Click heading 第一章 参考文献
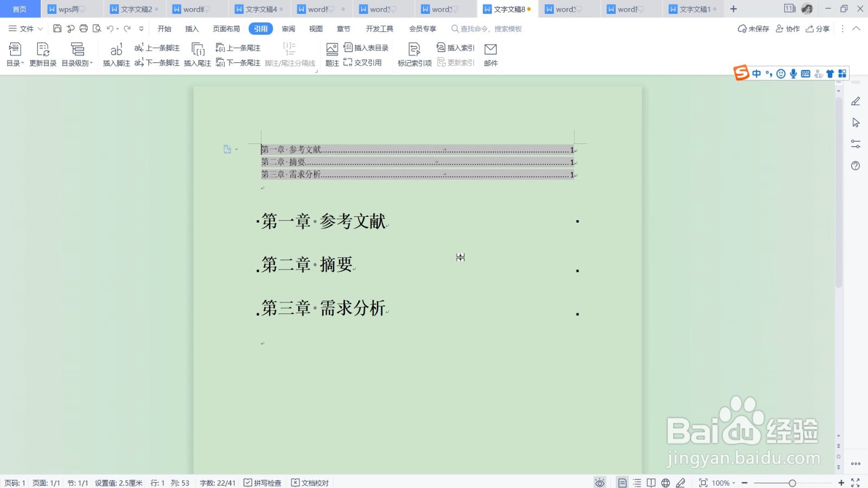This screenshot has width=868, height=488. 324,221
